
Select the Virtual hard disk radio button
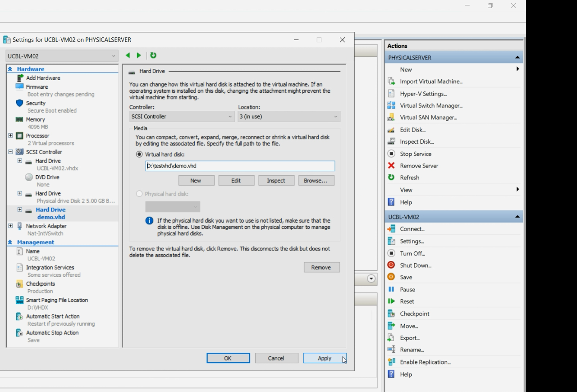point(139,154)
